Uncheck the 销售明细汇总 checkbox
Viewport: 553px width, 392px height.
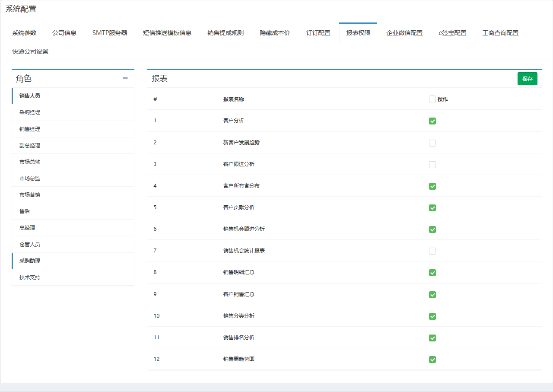(x=432, y=273)
